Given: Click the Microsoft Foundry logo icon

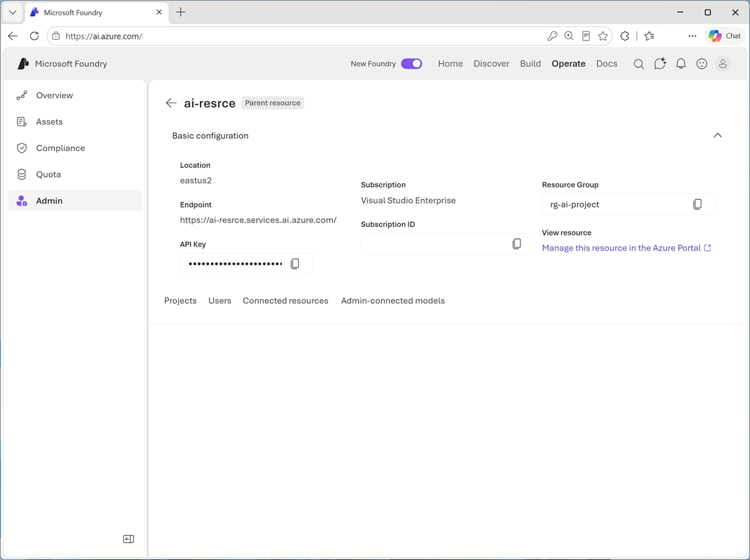Looking at the screenshot, I should click(x=24, y=64).
